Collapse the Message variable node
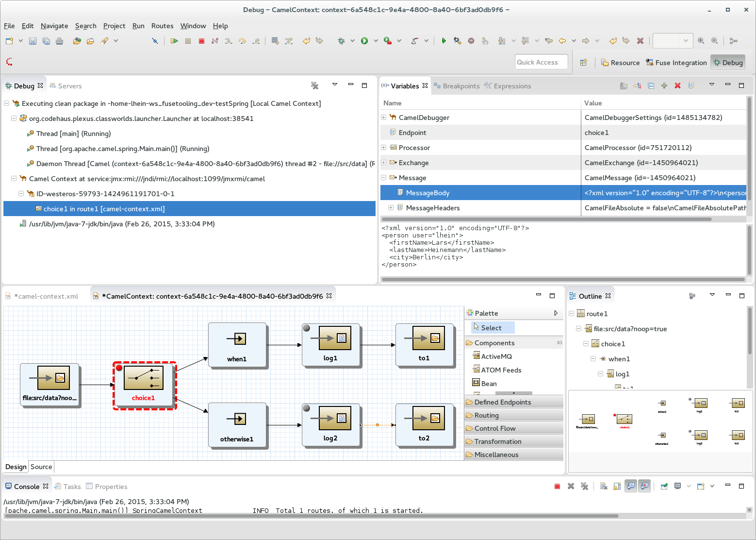This screenshot has width=756, height=540. (x=383, y=178)
